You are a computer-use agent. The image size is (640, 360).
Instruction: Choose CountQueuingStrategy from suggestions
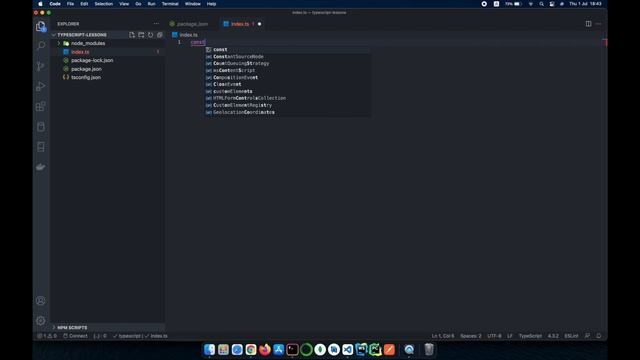287,64
